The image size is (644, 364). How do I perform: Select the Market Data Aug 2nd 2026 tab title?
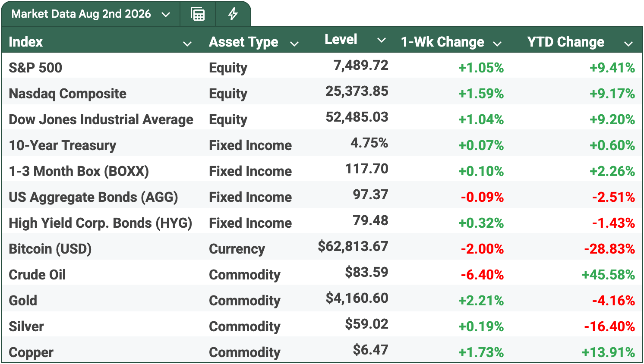point(81,14)
